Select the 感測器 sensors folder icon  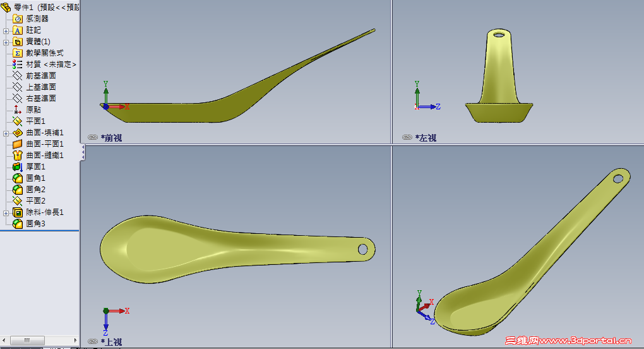[17, 19]
